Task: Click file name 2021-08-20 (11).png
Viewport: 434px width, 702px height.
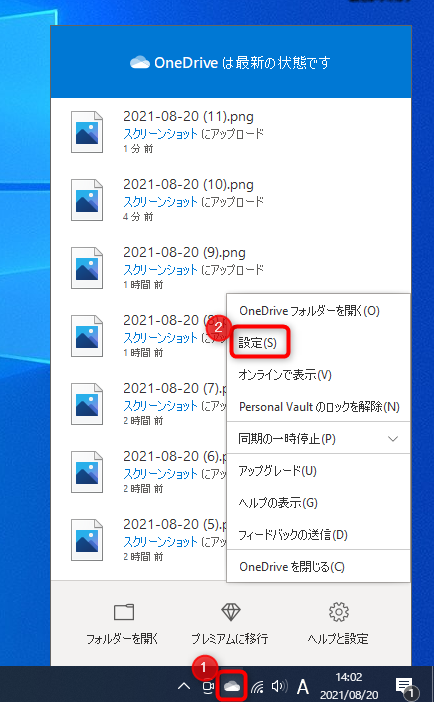Action: coord(188,117)
